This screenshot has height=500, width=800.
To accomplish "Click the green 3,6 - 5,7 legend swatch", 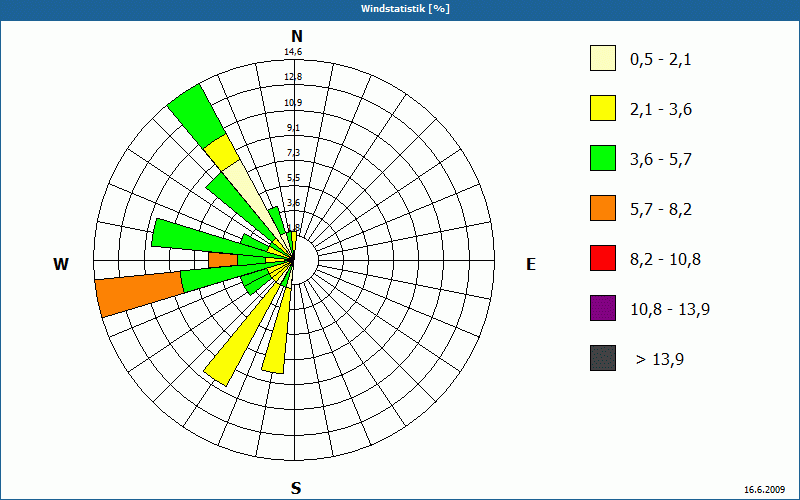I will [603, 158].
